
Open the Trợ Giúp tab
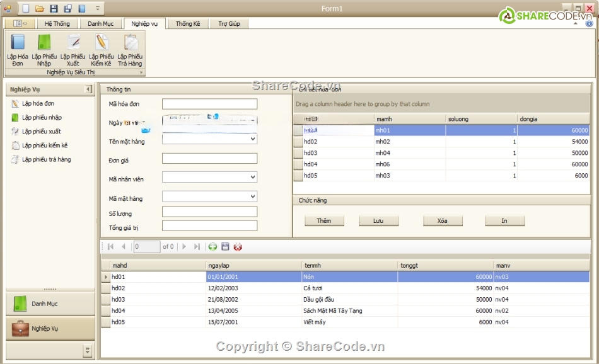pos(230,24)
